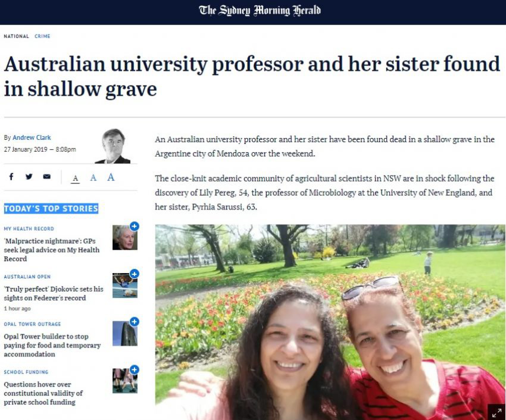Viewport: 506px width, 420px height.
Task: Select the small text size A
Action: pos(75,178)
